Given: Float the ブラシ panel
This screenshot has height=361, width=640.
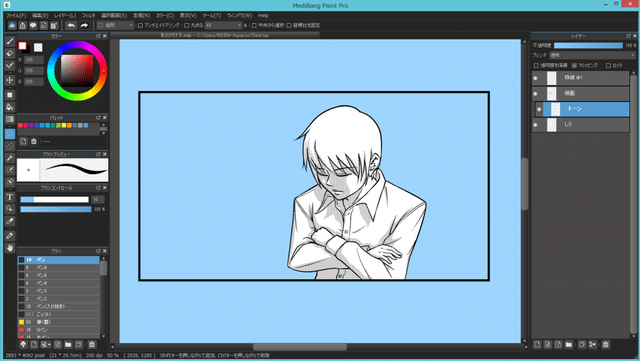Looking at the screenshot, I should [x=98, y=251].
